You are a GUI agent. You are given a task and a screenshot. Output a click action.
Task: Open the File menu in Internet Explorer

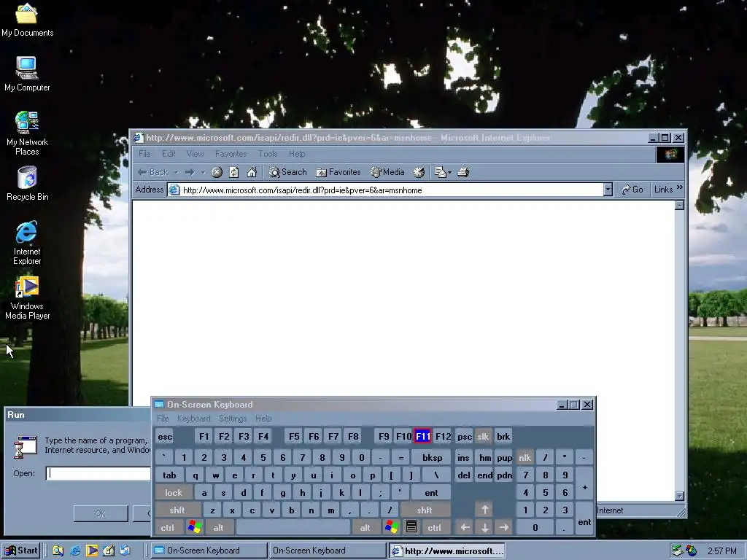point(144,154)
